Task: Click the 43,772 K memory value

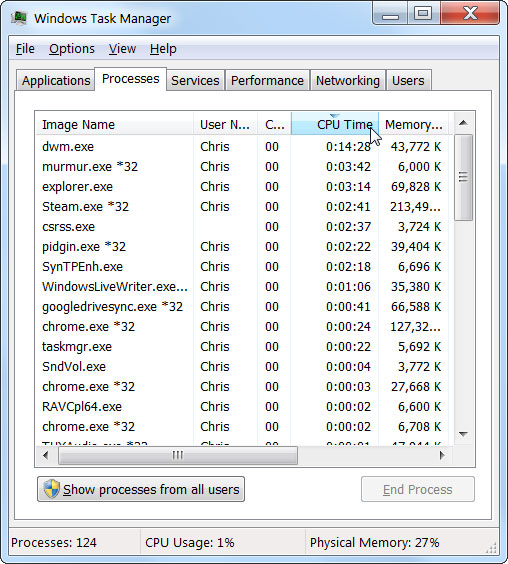Action: click(x=416, y=147)
